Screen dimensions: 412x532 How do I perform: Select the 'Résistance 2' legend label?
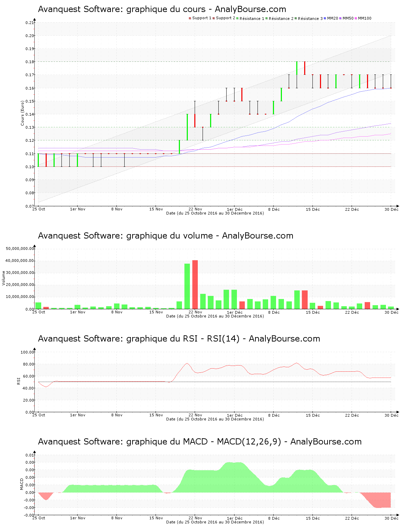point(281,19)
